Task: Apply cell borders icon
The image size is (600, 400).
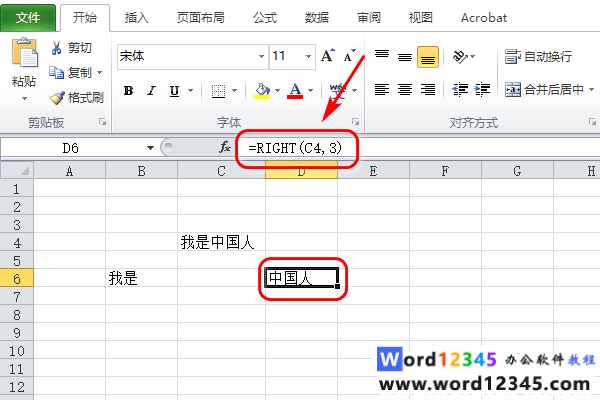Action: (218, 91)
